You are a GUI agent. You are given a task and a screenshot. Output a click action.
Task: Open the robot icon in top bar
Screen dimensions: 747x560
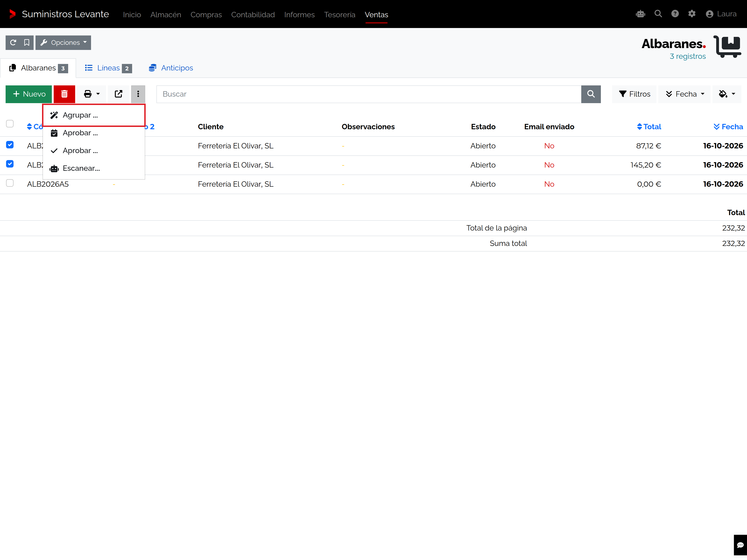coord(640,14)
